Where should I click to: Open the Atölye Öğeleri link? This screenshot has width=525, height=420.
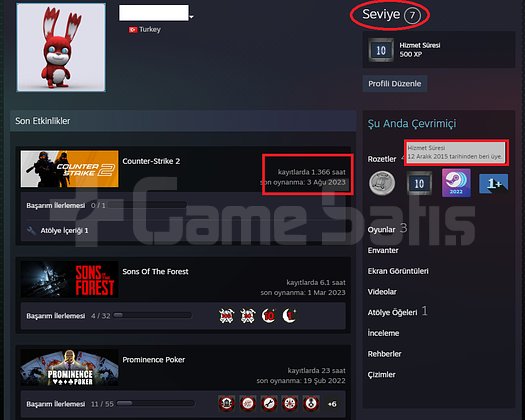click(392, 312)
